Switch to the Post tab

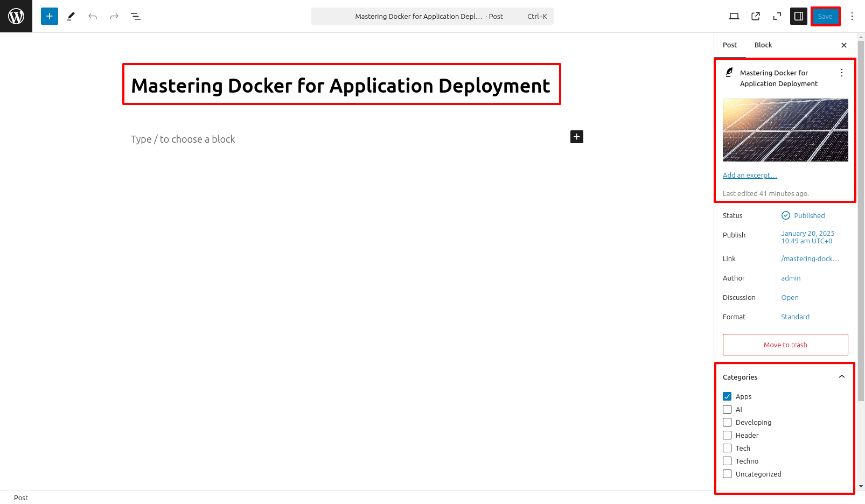(x=730, y=45)
